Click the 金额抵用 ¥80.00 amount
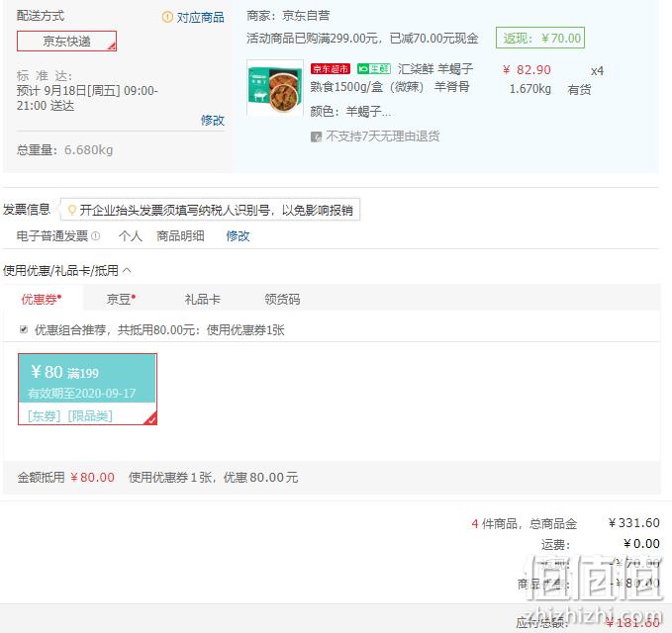 pos(93,477)
